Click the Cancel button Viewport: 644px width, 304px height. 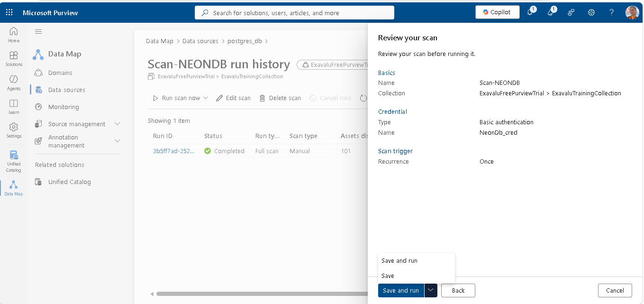[615, 291]
